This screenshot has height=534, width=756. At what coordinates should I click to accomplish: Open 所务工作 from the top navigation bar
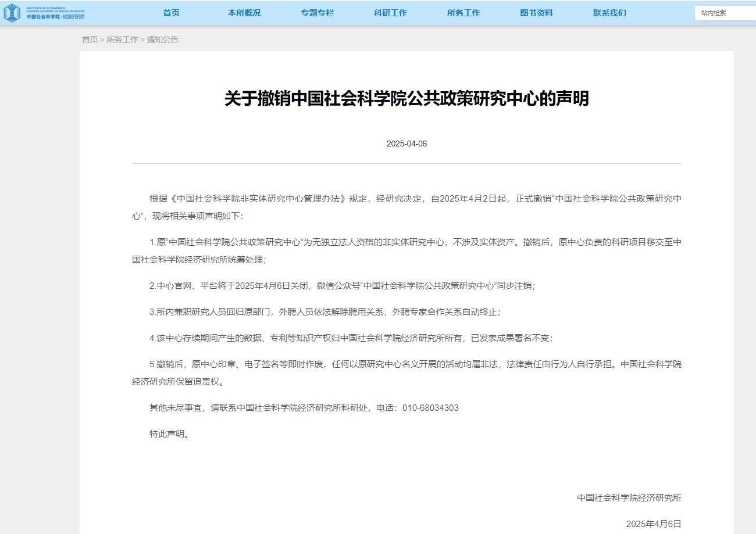(463, 13)
